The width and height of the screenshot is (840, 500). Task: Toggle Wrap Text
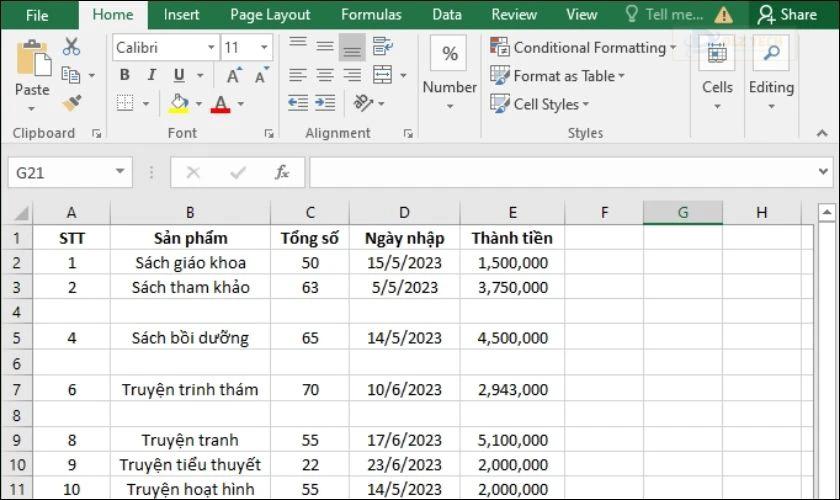point(382,47)
